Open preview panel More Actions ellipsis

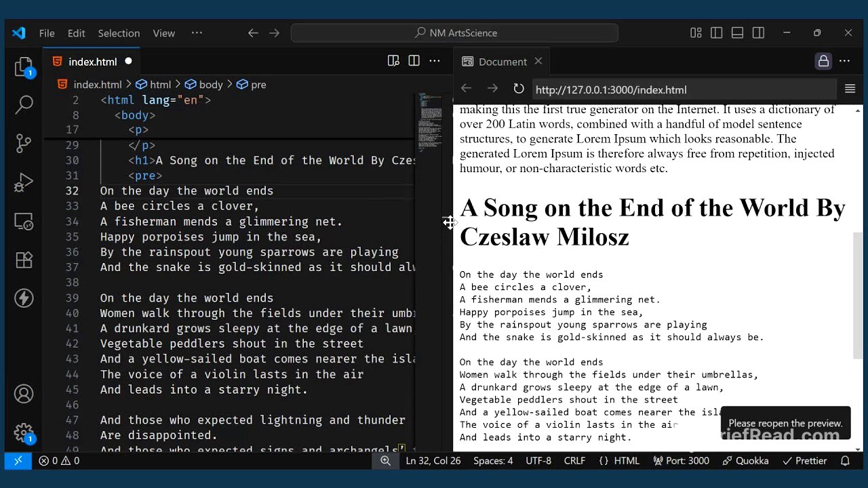click(x=844, y=61)
